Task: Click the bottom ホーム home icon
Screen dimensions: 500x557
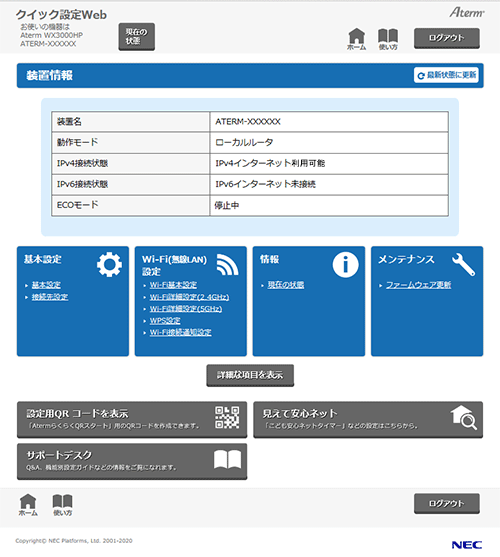Action: 28,505
